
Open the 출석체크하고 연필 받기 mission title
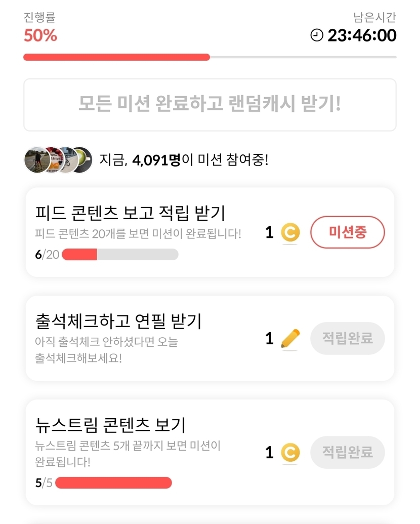point(119,320)
